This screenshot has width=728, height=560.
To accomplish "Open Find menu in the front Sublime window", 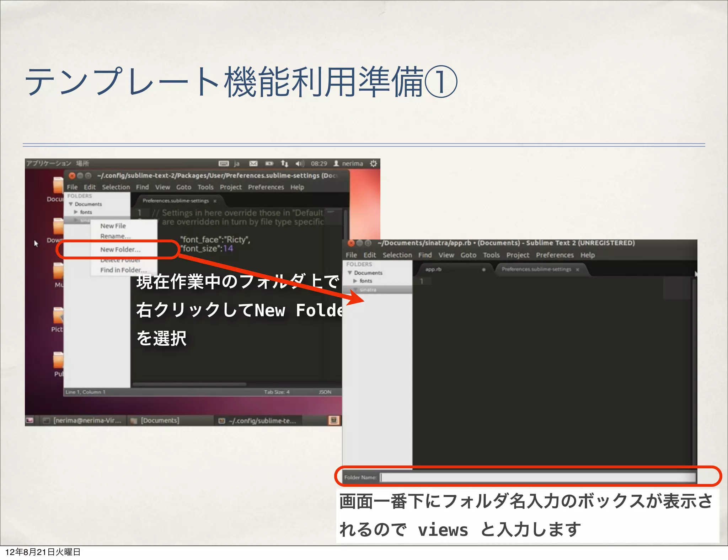I will 425,255.
